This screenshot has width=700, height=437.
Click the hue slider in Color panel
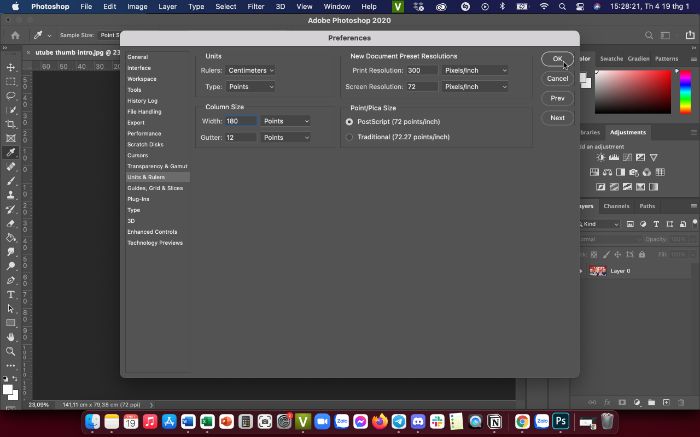(x=685, y=92)
